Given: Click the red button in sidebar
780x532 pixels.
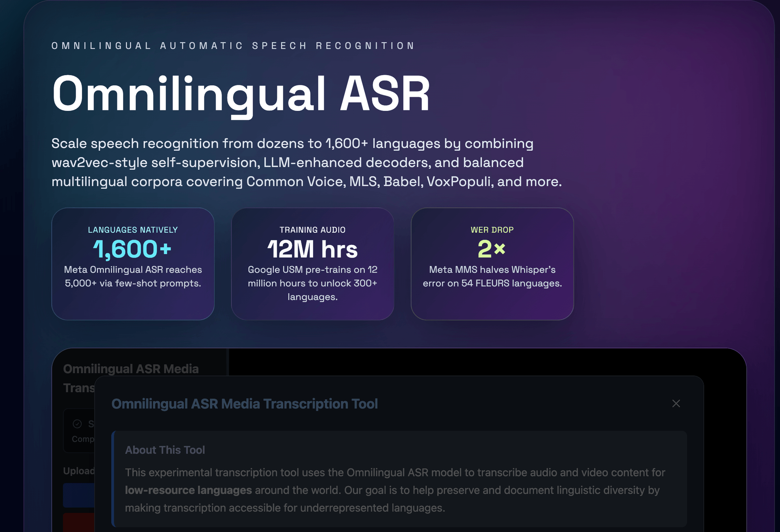Looking at the screenshot, I should click(79, 522).
